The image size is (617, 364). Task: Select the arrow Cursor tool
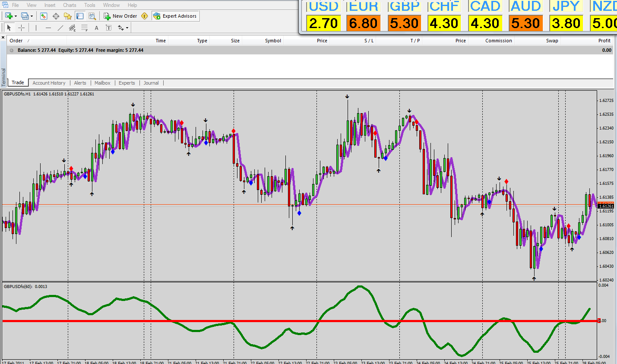pyautogui.click(x=9, y=28)
